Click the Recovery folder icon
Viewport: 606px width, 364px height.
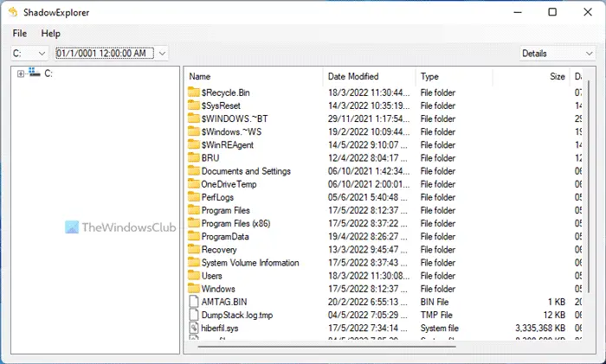[194, 249]
